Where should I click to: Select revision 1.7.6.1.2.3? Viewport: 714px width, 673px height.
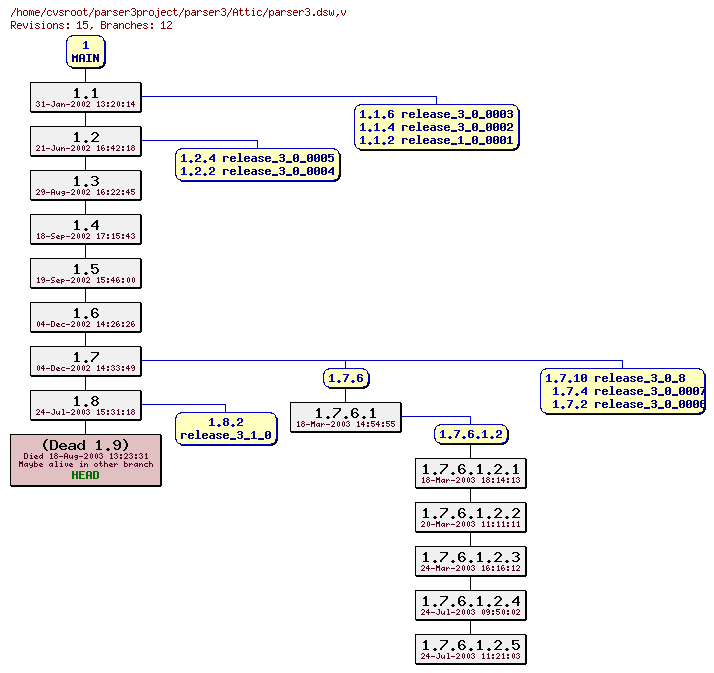tap(471, 561)
